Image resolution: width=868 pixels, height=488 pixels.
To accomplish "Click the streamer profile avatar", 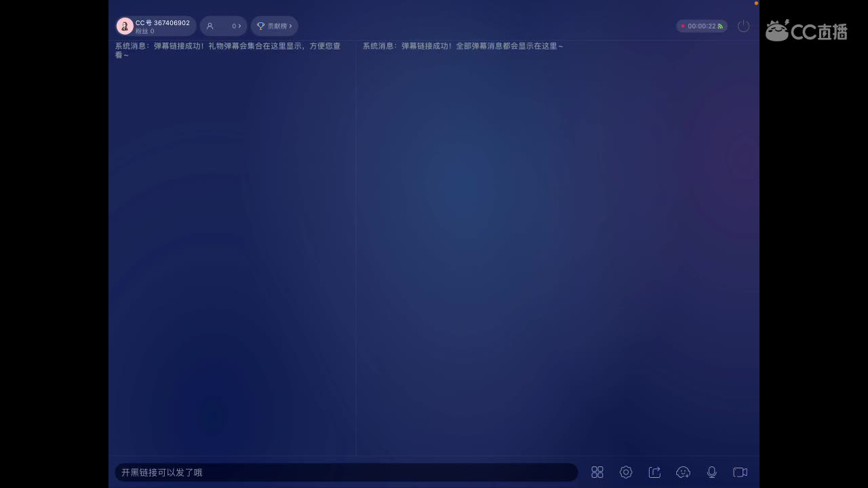I will pos(125,26).
